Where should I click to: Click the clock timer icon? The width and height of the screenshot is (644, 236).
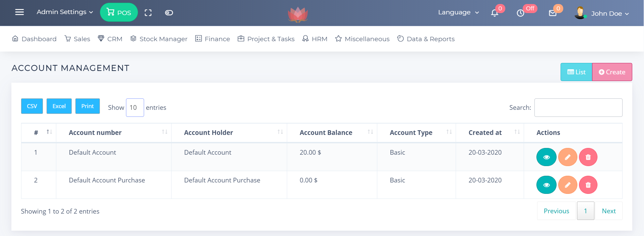[x=520, y=13]
